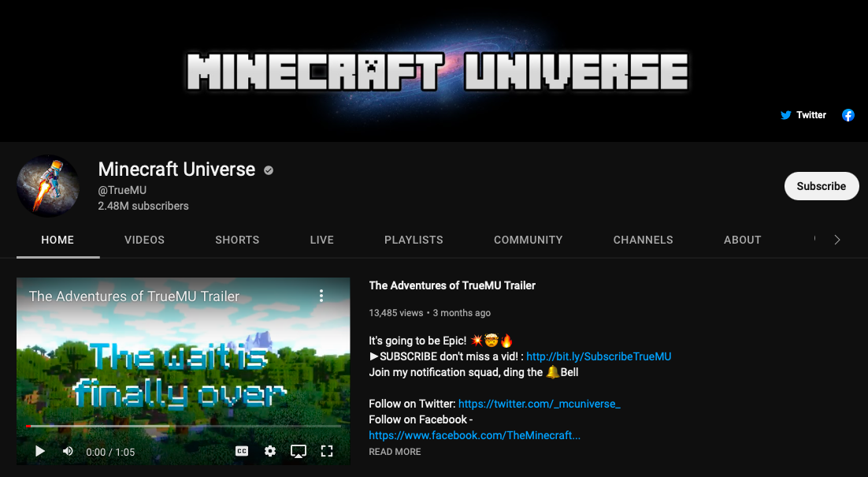The width and height of the screenshot is (868, 477).
Task: Play the TrueMU trailer video
Action: [x=40, y=451]
